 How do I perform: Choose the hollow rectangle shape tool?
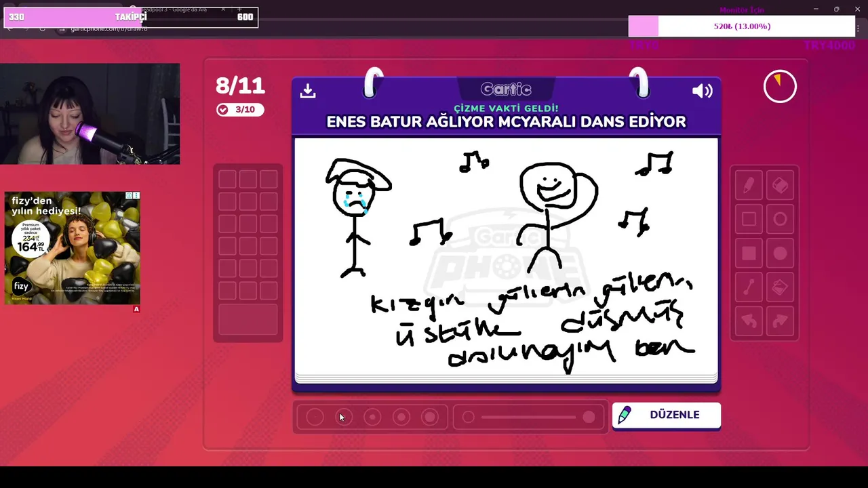pyautogui.click(x=749, y=219)
